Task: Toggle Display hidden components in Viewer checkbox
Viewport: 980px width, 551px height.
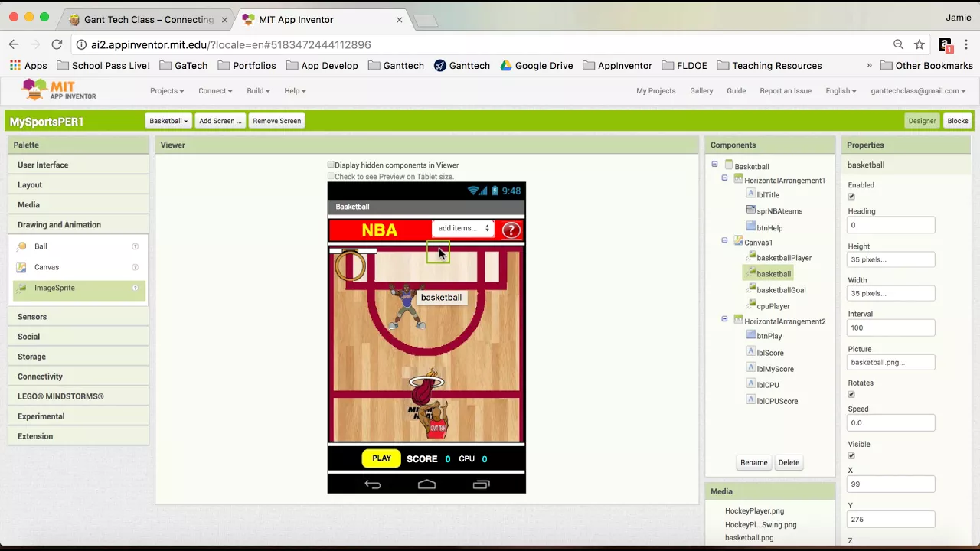Action: (331, 165)
